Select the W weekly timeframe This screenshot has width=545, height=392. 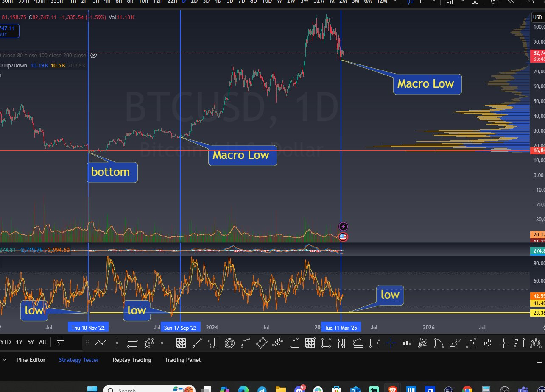pyautogui.click(x=279, y=2)
